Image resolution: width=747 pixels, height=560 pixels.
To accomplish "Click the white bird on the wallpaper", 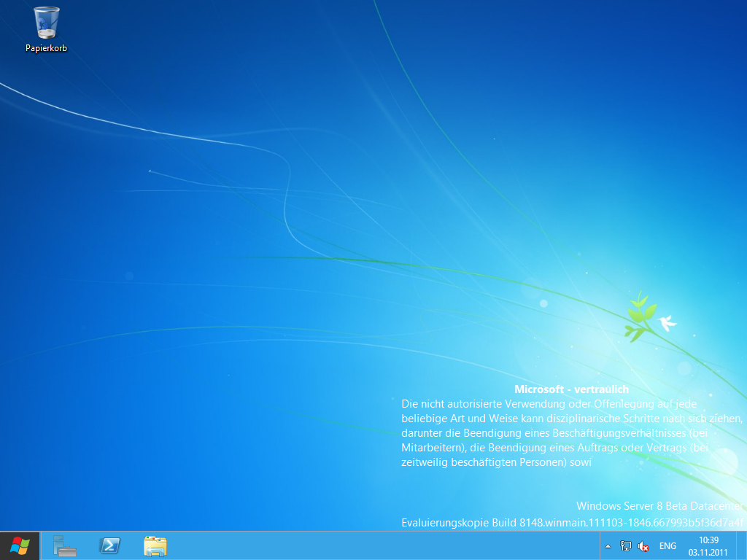I will point(667,323).
